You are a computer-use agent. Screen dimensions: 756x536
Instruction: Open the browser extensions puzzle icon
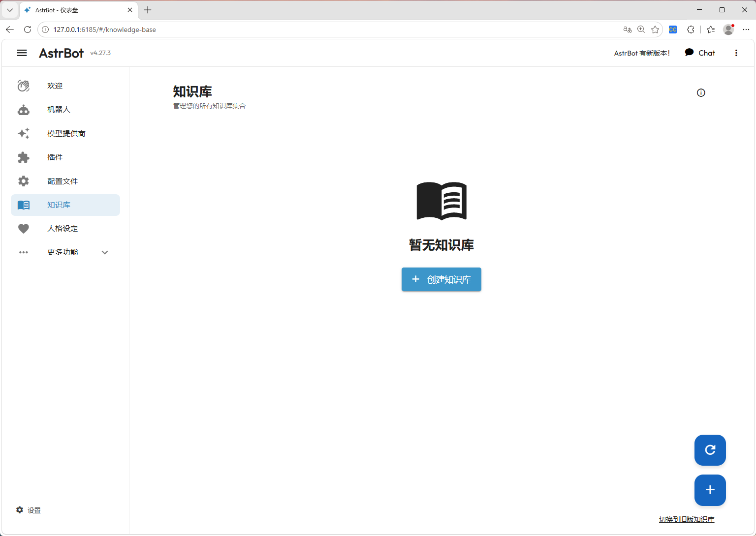(x=691, y=30)
